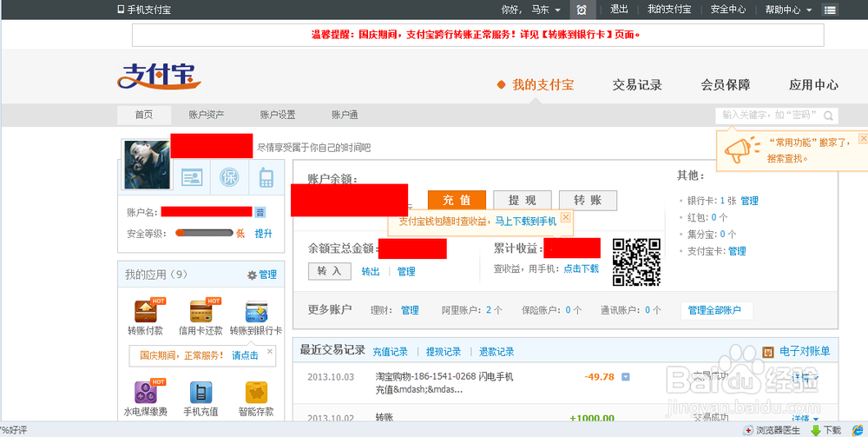This screenshot has height=437, width=868.
Task: Open 安全中心 link in top bar
Action: 728,10
